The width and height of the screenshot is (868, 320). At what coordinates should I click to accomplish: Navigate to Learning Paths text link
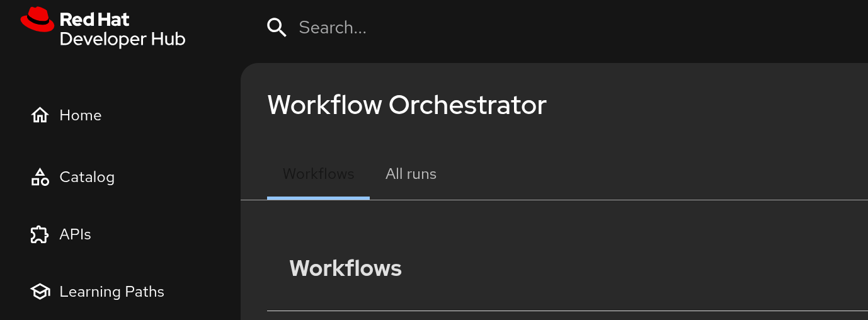tap(111, 292)
